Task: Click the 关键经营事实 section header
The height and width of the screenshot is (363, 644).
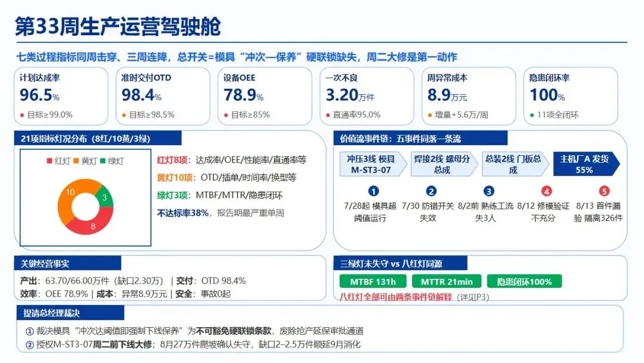Action: point(68,263)
